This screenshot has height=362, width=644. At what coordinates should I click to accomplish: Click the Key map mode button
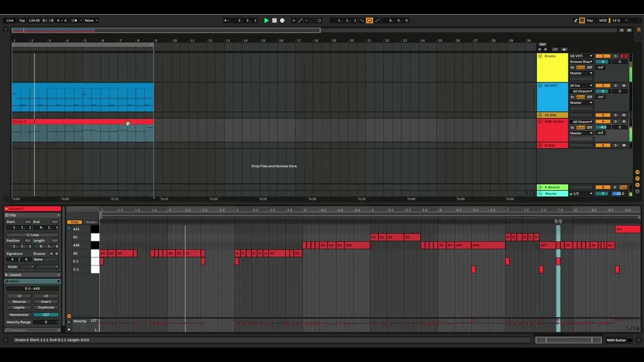(x=590, y=21)
